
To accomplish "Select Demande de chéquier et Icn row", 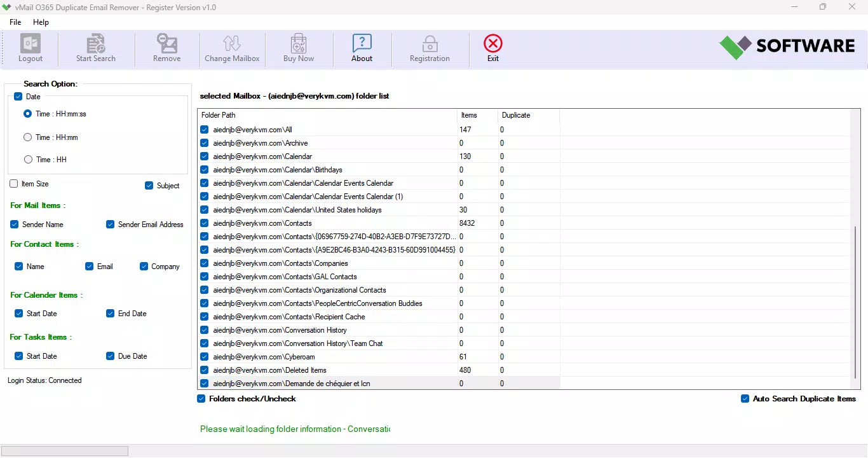I will (x=379, y=384).
